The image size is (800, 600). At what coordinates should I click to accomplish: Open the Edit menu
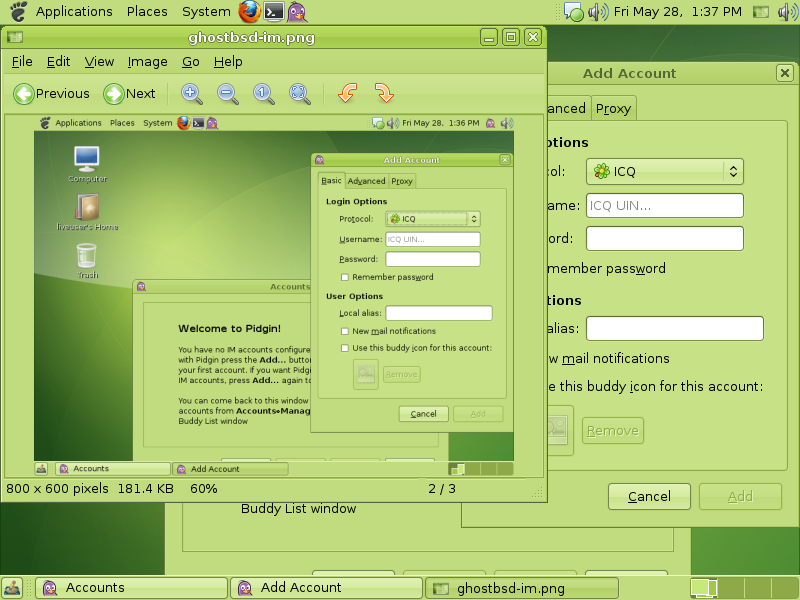coord(58,62)
